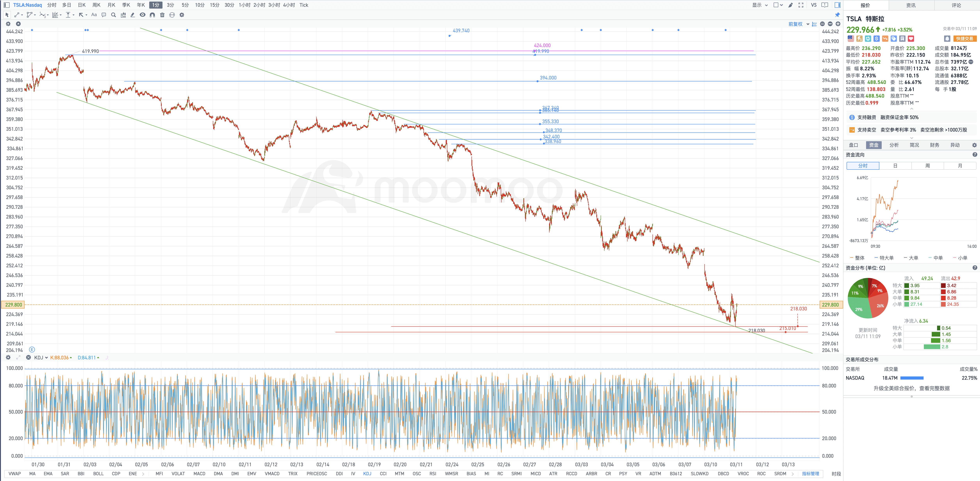The image size is (980, 481).
Task: Add a comment bubble annotation
Action: point(103,15)
